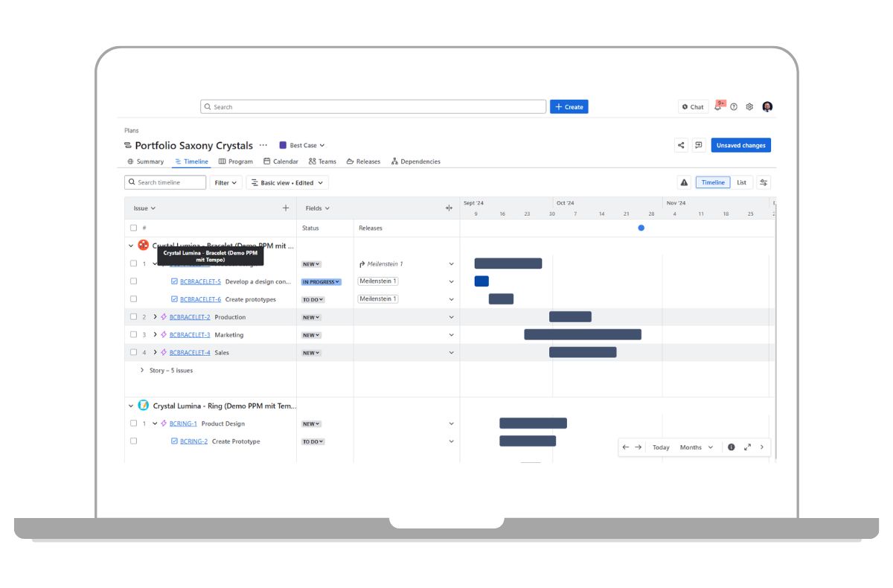Screen dimensions: 893x588
Task: Check the box for BCRING-1 Product Design row
Action: 134,424
